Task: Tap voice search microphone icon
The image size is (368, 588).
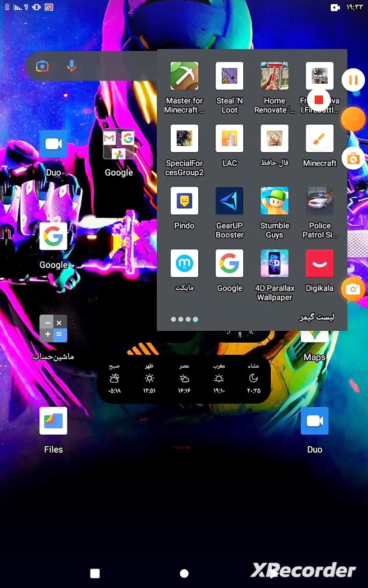Action: click(72, 66)
